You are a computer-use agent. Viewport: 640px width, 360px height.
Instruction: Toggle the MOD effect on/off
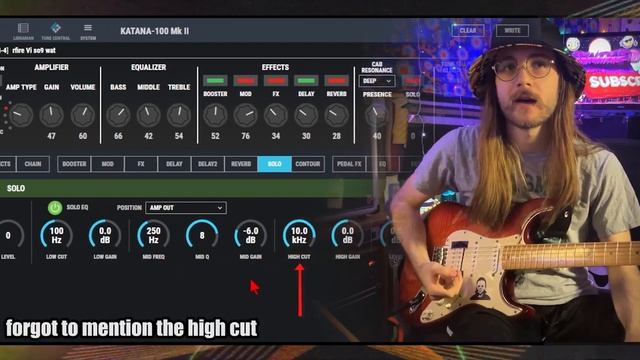click(245, 80)
